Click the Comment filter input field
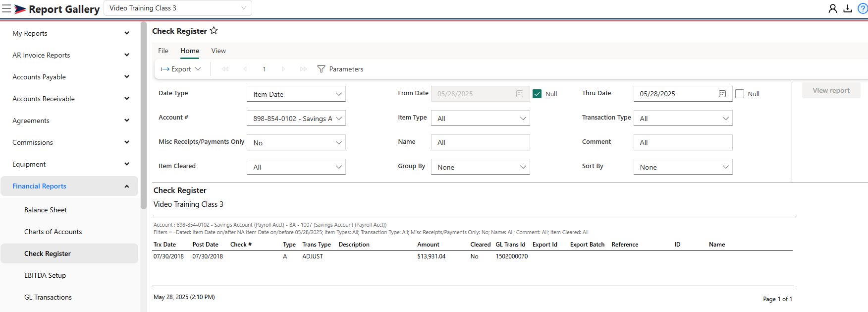Image resolution: width=868 pixels, height=312 pixels. click(683, 142)
